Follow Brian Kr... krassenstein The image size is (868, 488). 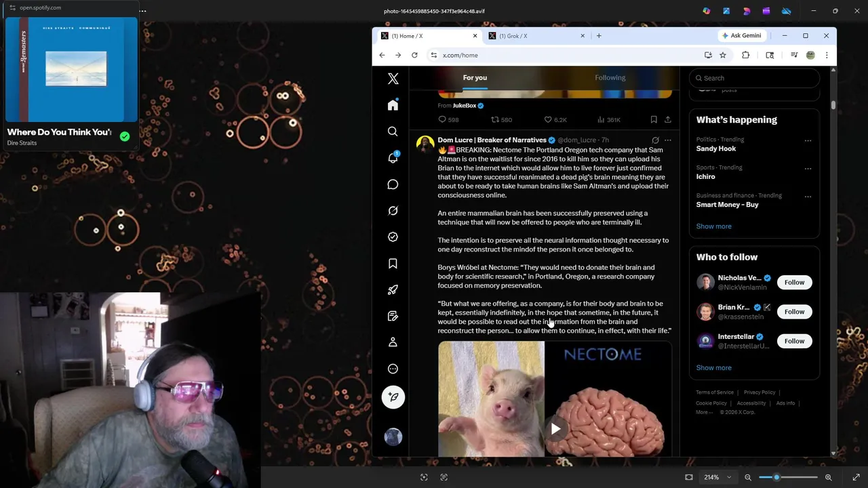click(x=794, y=312)
